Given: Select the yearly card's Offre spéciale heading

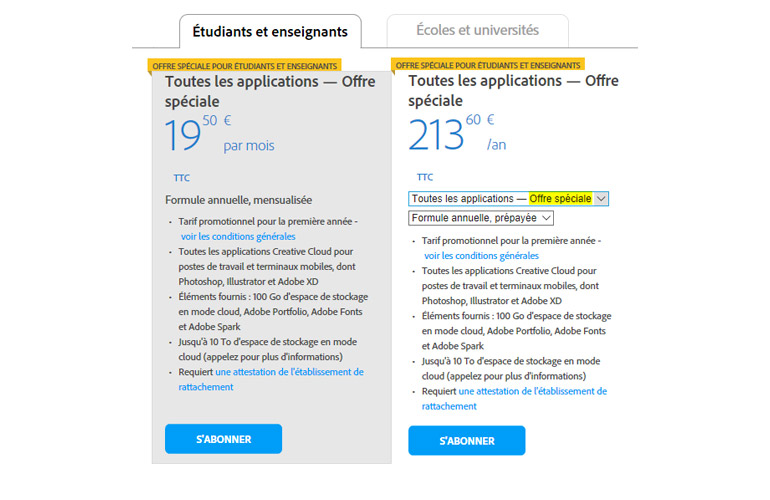Looking at the screenshot, I should click(513, 91).
